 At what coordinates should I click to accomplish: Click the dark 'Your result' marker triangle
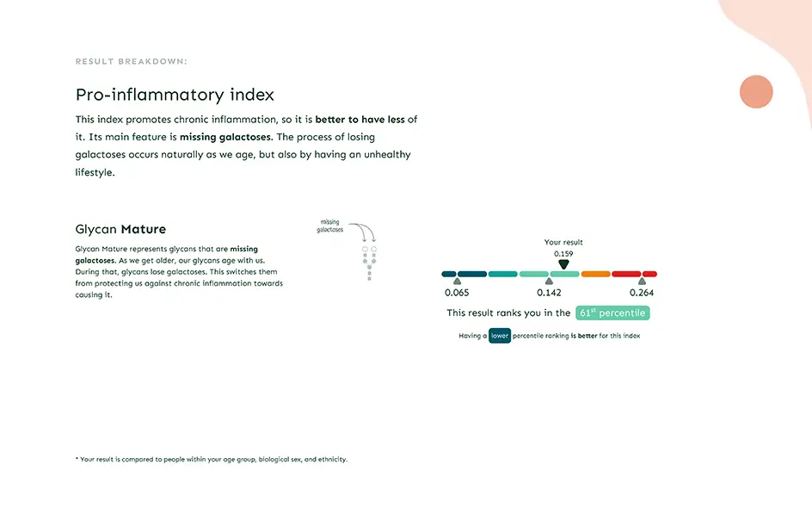563,264
